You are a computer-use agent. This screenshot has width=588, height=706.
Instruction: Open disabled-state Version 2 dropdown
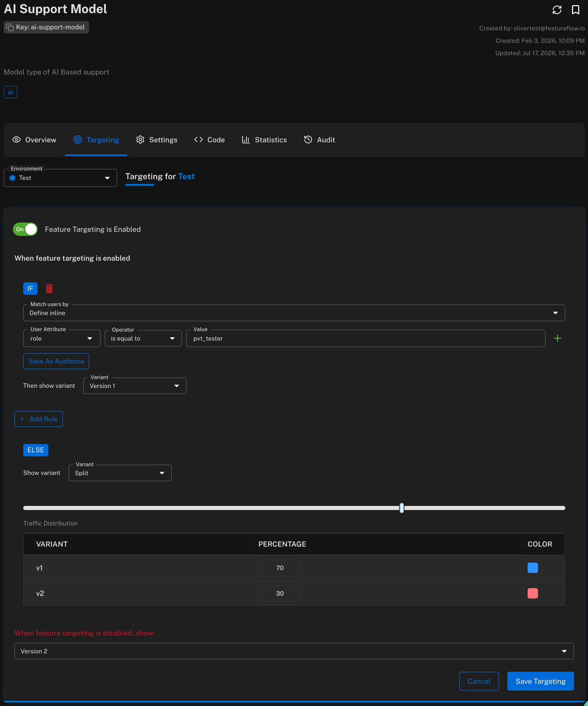coord(294,651)
